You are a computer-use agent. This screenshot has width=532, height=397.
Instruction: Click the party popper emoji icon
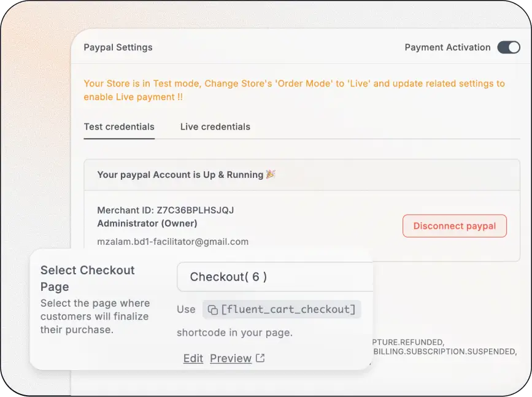tap(271, 174)
